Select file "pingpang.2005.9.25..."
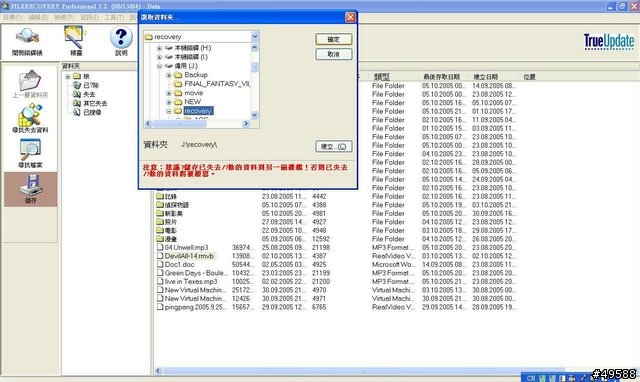The height and width of the screenshot is (382, 640). click(196, 307)
